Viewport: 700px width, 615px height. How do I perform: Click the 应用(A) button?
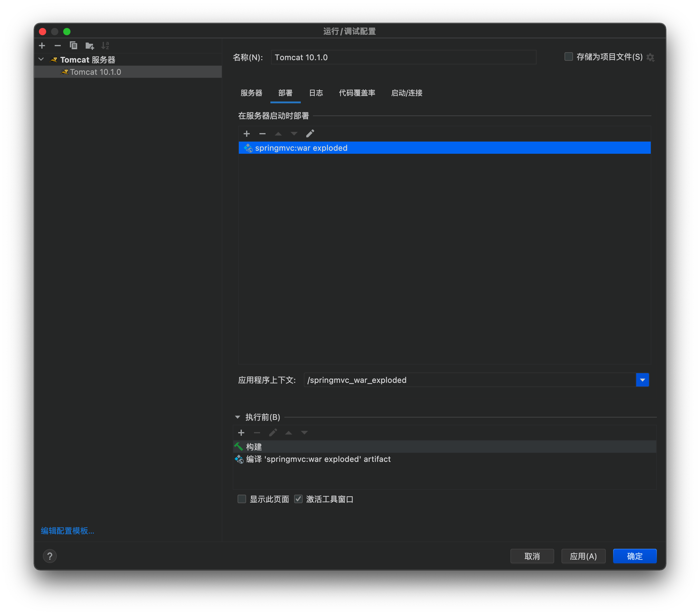583,556
